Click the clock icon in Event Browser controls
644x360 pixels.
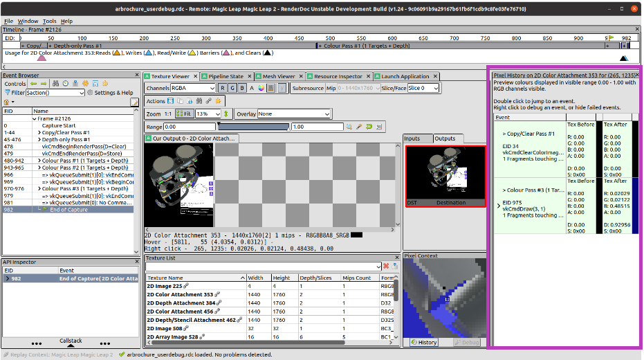point(65,83)
